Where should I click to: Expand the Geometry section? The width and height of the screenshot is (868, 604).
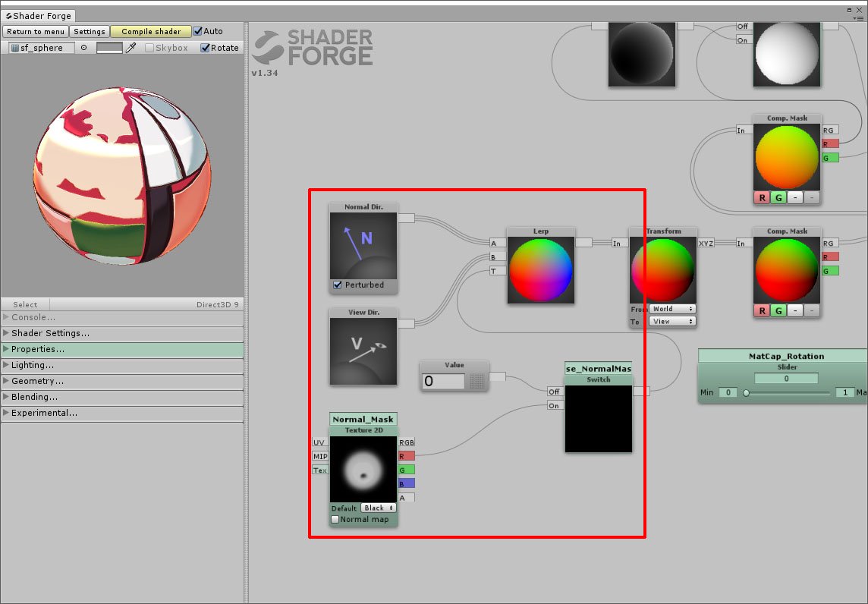pos(122,381)
